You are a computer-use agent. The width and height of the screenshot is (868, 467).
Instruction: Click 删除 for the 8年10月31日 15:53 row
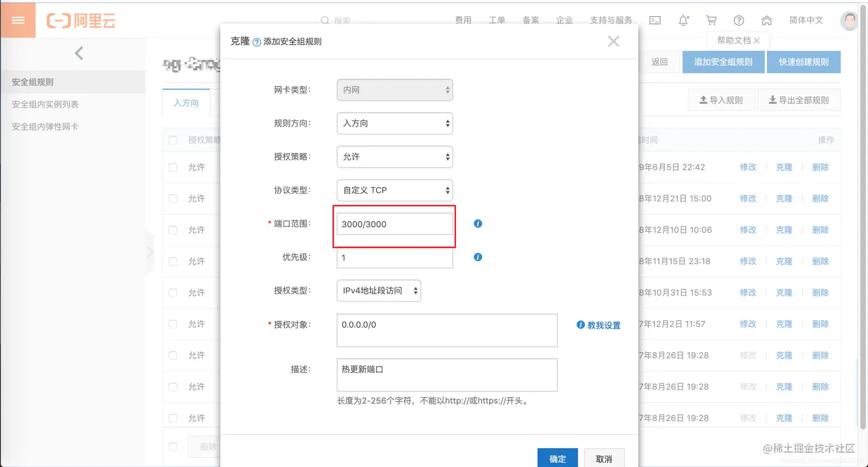pyautogui.click(x=820, y=293)
